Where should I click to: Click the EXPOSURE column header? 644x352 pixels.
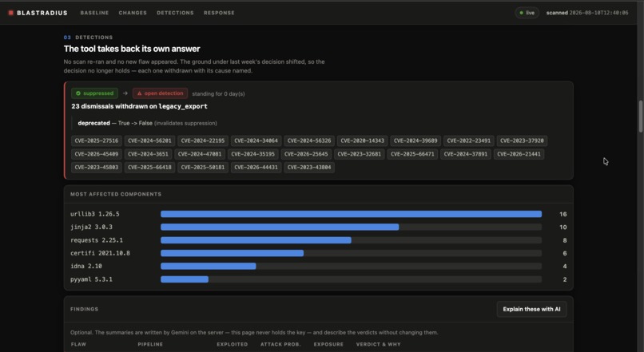328,344
